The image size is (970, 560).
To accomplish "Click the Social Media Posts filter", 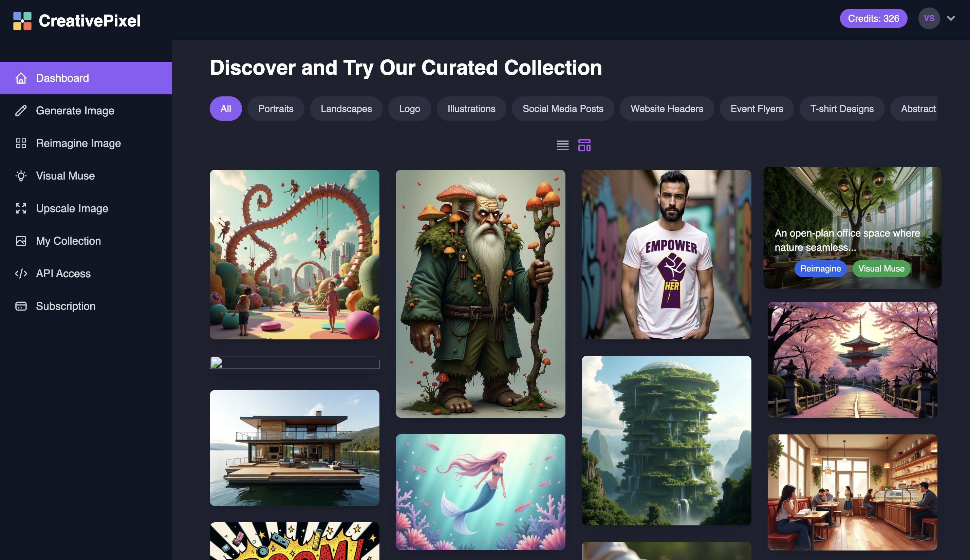I will pyautogui.click(x=563, y=108).
